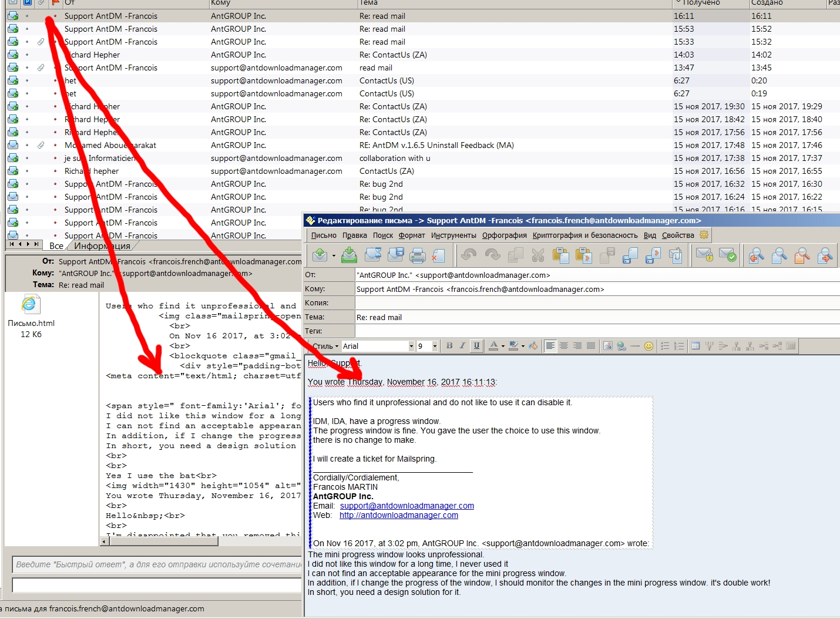
Task: Insert a horizontal line in the message body
Action: (635, 346)
